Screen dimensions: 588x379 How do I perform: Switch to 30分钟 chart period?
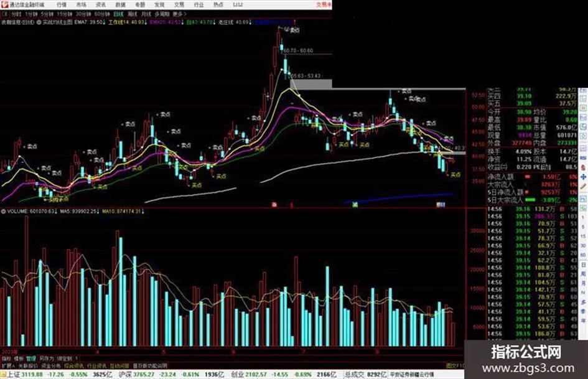coord(83,14)
